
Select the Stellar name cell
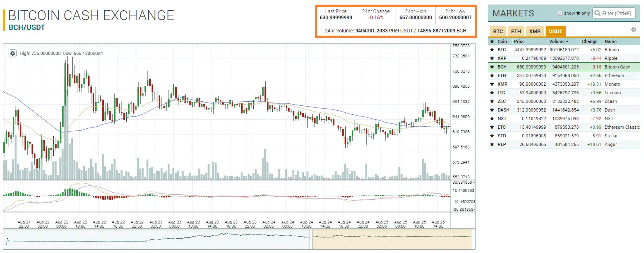(x=611, y=136)
